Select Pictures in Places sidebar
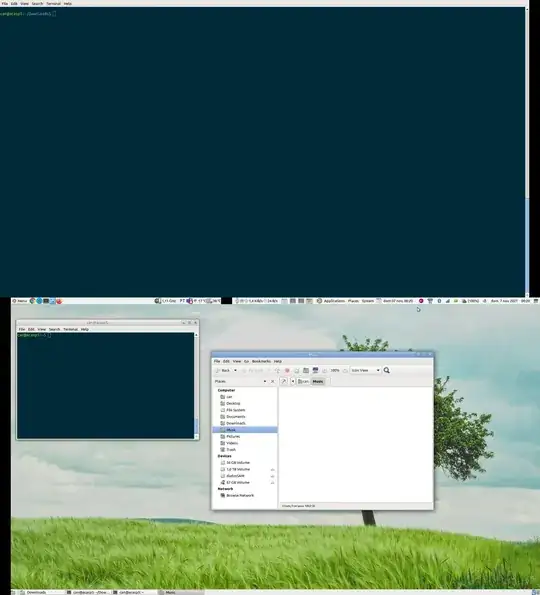 point(245,436)
